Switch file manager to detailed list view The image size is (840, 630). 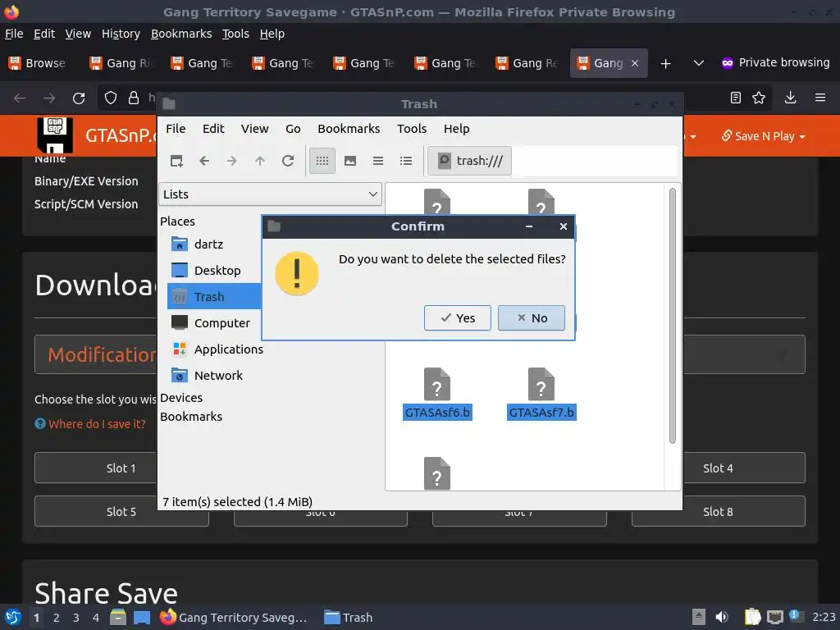coord(406,161)
